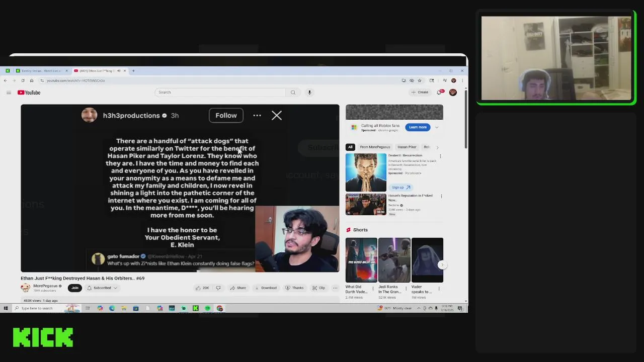Click the video player area
The height and width of the screenshot is (362, 644).
(x=180, y=188)
